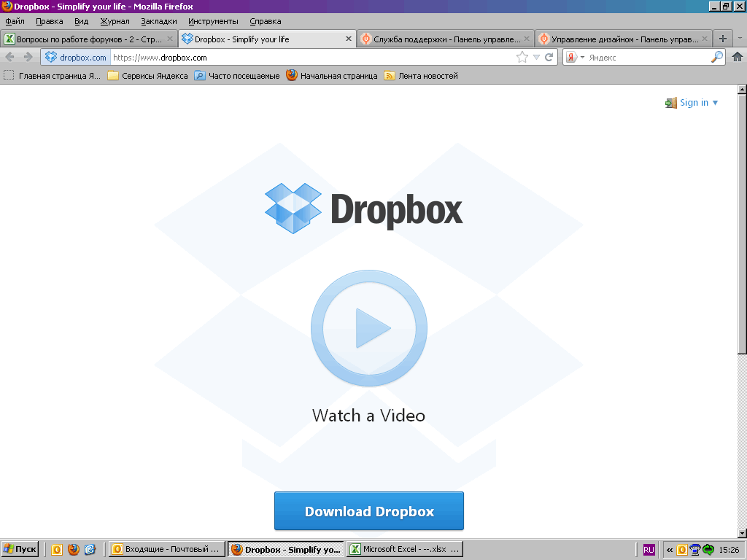Screen dimensions: 747x560
Task: Launch Outlook from the quick launch bar
Action: 57,550
